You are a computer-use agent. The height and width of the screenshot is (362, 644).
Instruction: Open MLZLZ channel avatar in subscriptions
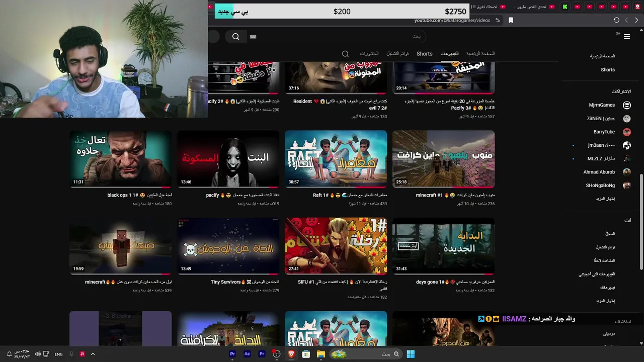click(x=627, y=158)
